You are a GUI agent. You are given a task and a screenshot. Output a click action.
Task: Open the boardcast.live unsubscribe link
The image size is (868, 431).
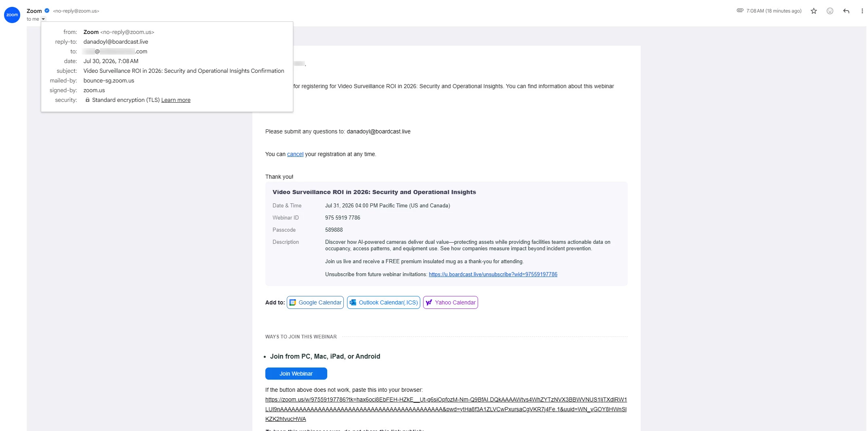493,274
